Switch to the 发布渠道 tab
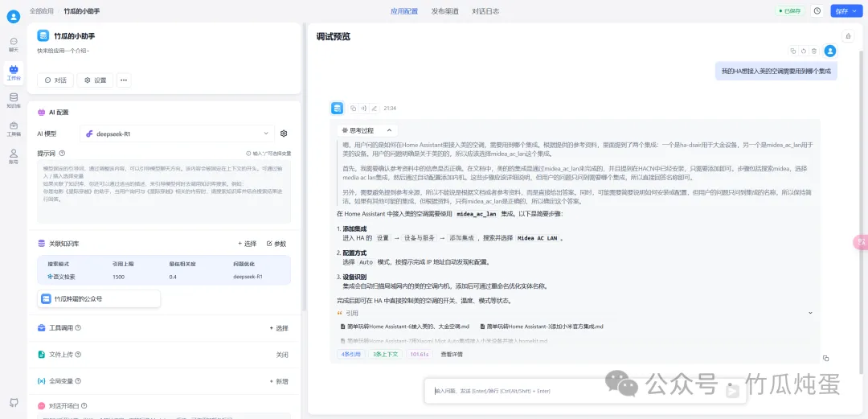Viewport: 868px width, 419px height. tap(445, 11)
